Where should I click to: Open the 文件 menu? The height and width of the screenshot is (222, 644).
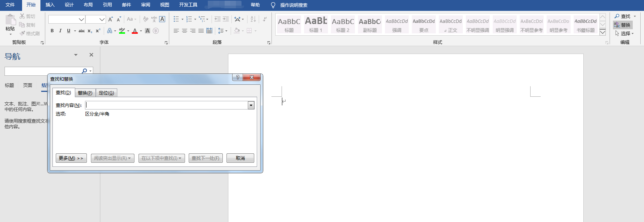[10, 5]
